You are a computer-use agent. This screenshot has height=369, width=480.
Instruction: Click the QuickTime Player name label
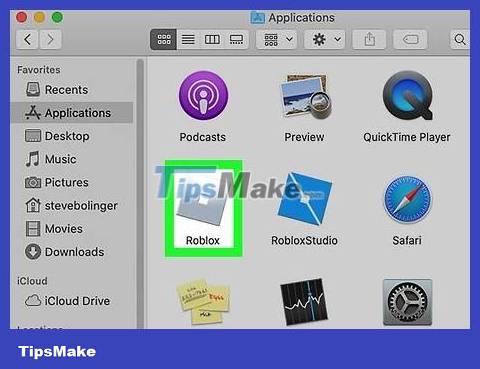pos(407,137)
